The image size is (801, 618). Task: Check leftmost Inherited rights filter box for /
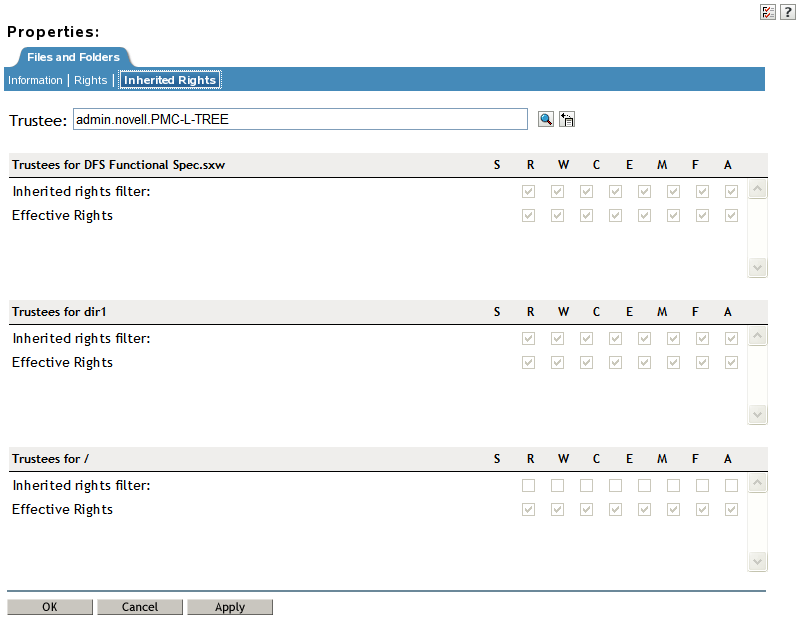pyautogui.click(x=528, y=486)
